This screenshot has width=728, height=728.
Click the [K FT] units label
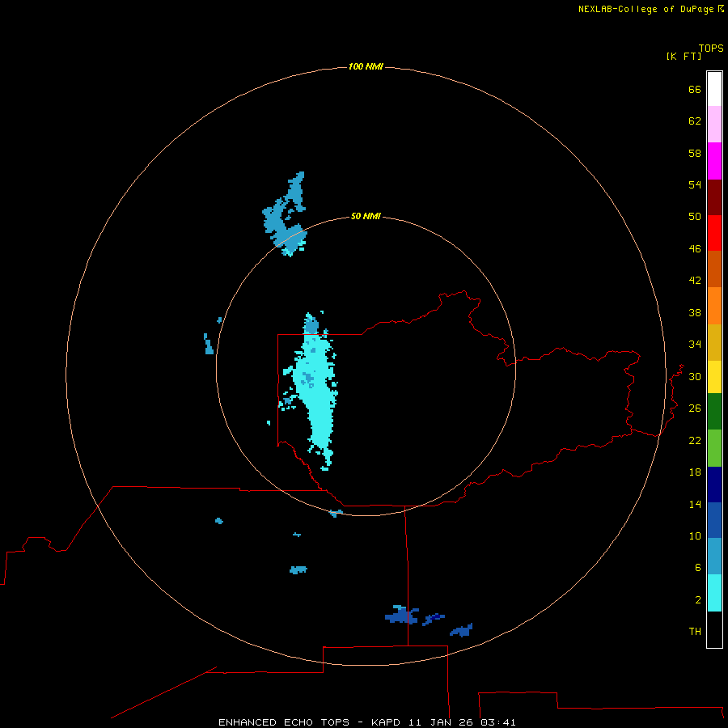(x=684, y=56)
